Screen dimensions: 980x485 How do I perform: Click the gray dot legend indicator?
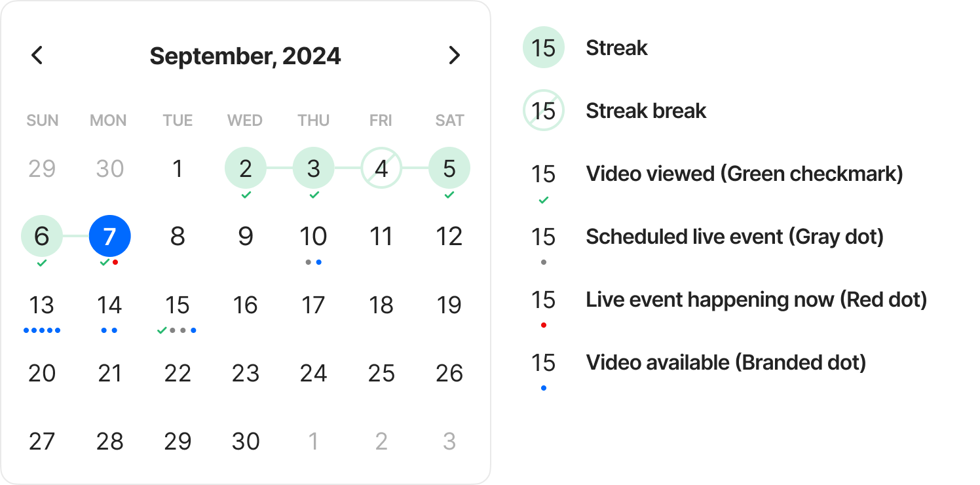click(x=544, y=262)
